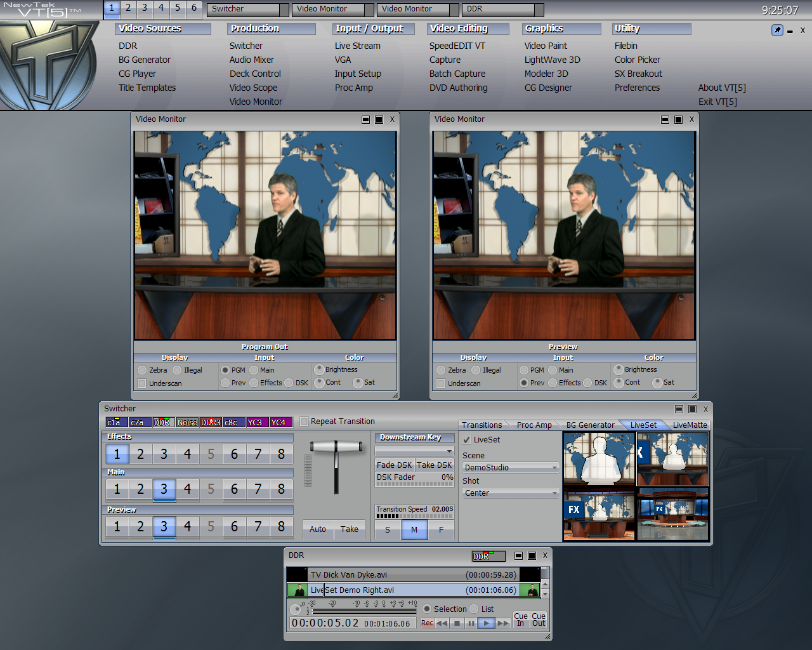Screen dimensions: 812x650
Task: Select the c7a input source chip in Switcher
Action: [140, 422]
